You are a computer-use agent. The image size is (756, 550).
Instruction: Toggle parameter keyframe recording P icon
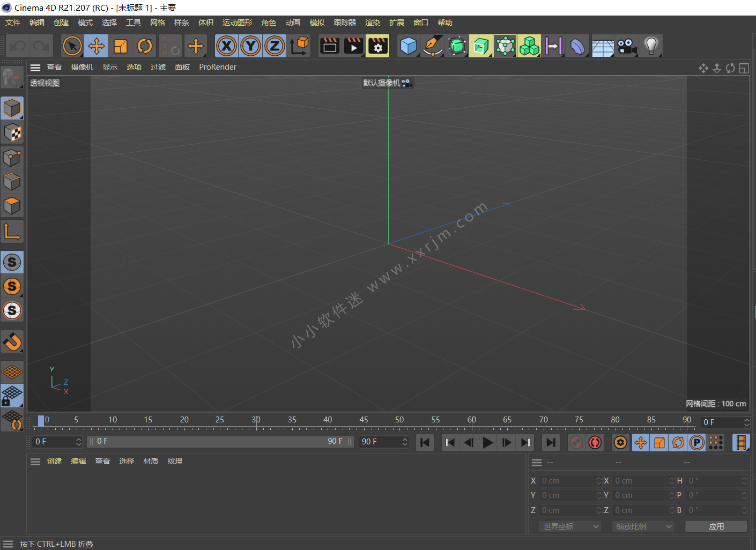tap(697, 442)
